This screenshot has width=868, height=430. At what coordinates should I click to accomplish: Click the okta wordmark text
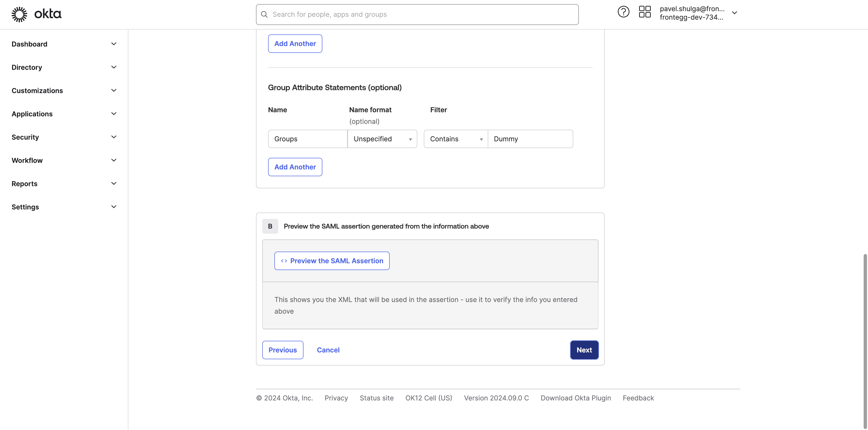48,14
